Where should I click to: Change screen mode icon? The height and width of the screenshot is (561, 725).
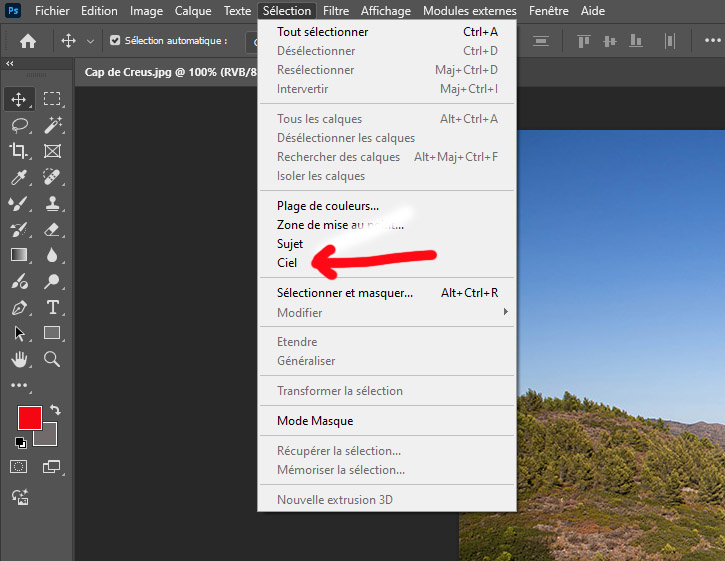(x=52, y=467)
